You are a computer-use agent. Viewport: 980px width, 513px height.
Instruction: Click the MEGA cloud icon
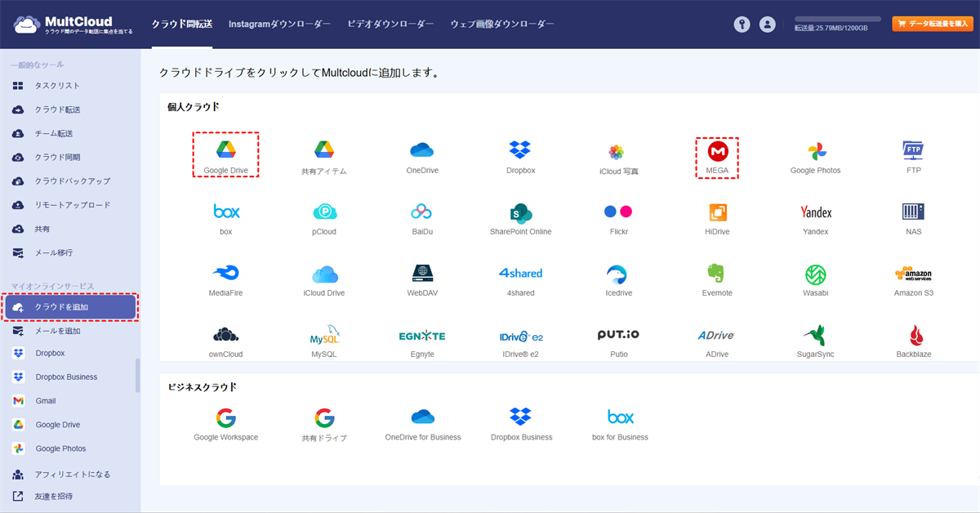[x=718, y=150]
